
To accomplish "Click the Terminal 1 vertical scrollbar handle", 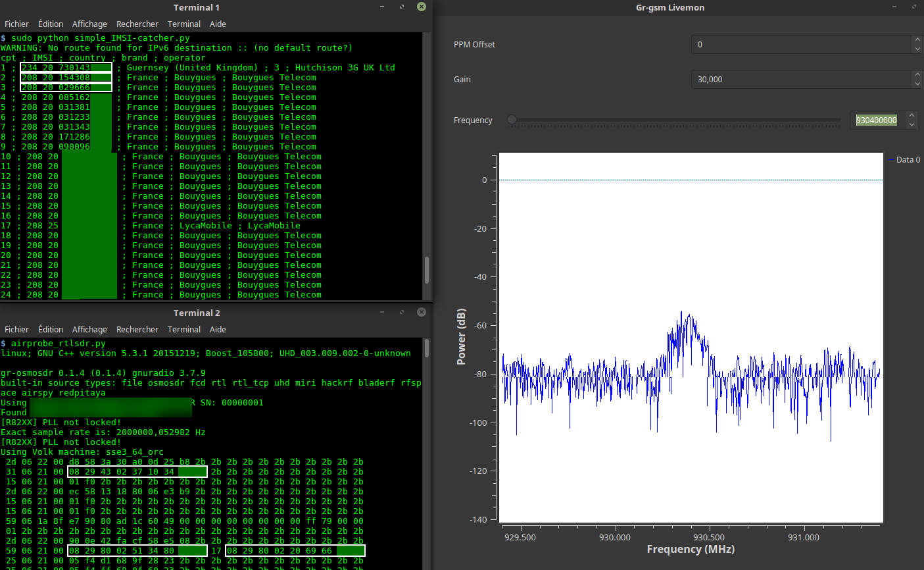I will pyautogui.click(x=427, y=269).
